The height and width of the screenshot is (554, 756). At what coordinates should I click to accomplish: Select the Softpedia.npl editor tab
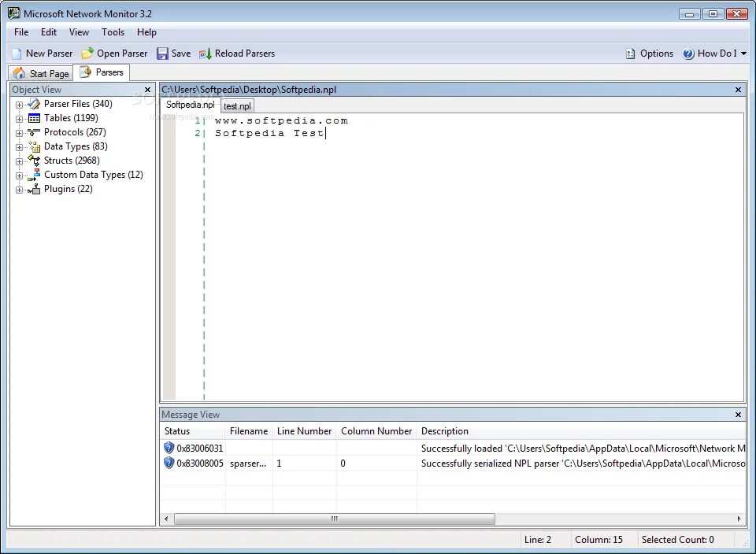[x=191, y=105]
